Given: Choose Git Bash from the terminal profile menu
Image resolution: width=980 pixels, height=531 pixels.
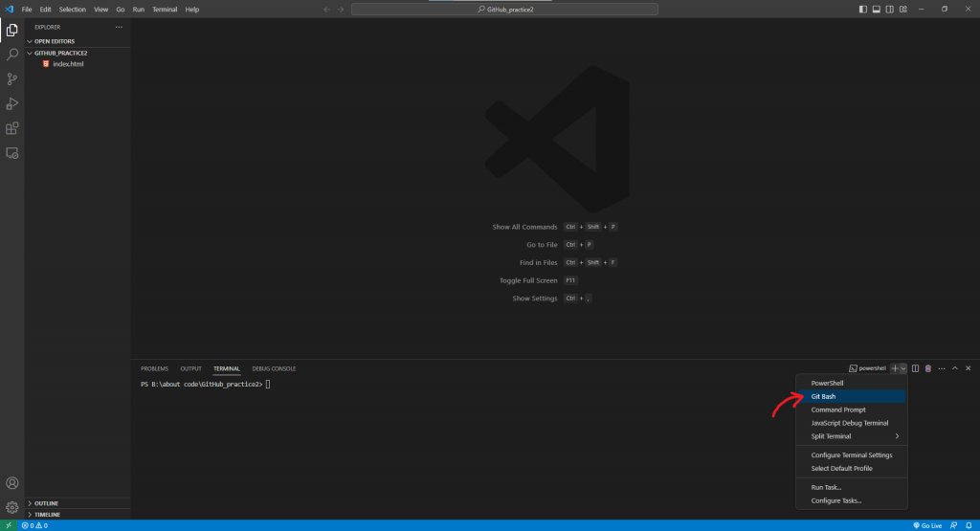Looking at the screenshot, I should [851, 397].
